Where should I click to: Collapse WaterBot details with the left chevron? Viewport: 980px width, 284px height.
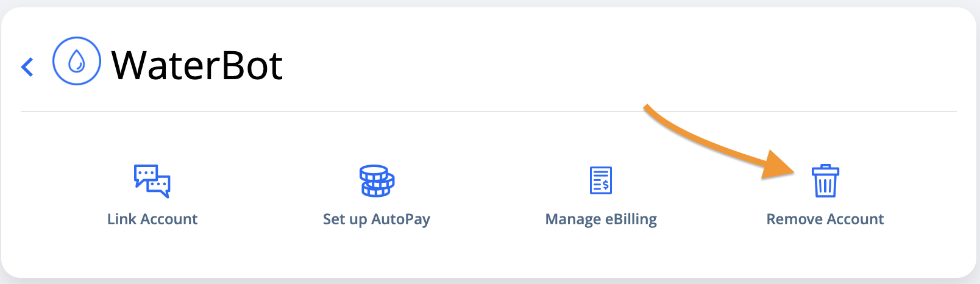pos(27,66)
